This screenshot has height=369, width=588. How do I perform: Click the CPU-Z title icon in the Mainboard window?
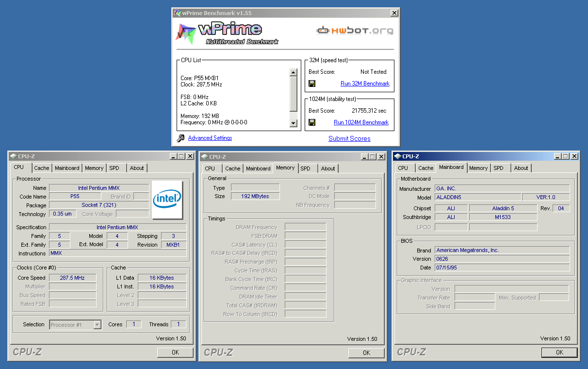click(397, 156)
